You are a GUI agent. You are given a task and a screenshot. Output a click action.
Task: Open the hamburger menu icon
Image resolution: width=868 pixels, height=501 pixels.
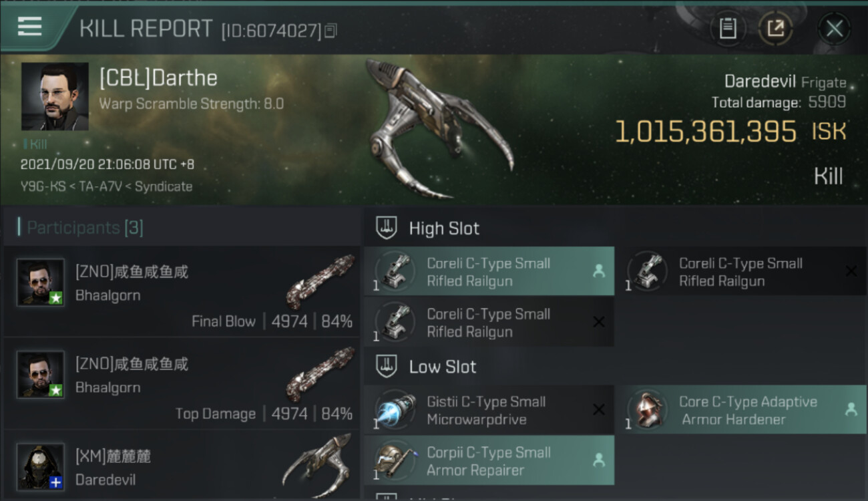(x=30, y=27)
